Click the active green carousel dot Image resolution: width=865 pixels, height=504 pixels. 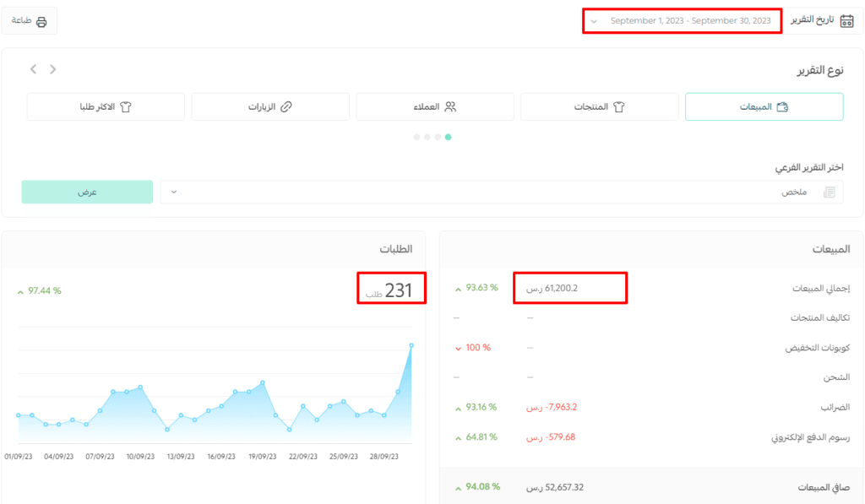tap(448, 137)
